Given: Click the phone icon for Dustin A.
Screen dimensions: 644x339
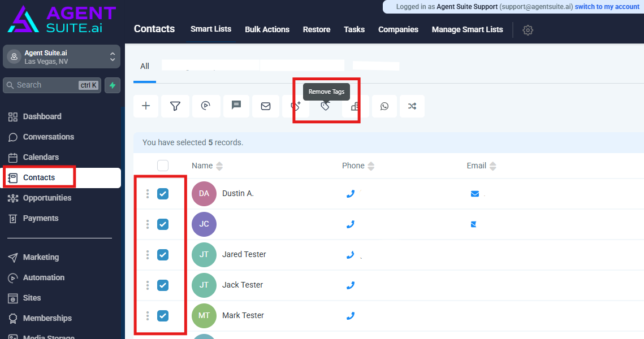Looking at the screenshot, I should [351, 194].
